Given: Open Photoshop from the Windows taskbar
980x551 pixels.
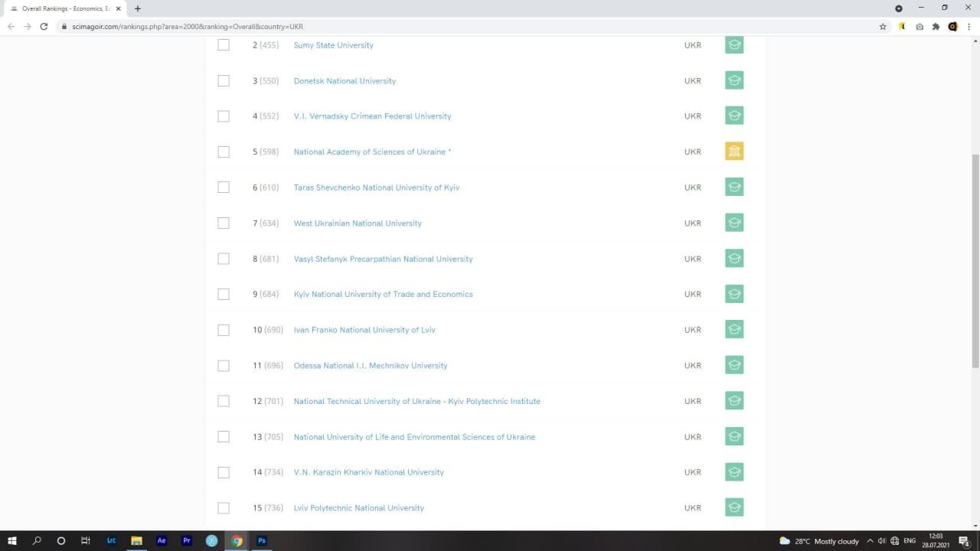Looking at the screenshot, I should [262, 540].
